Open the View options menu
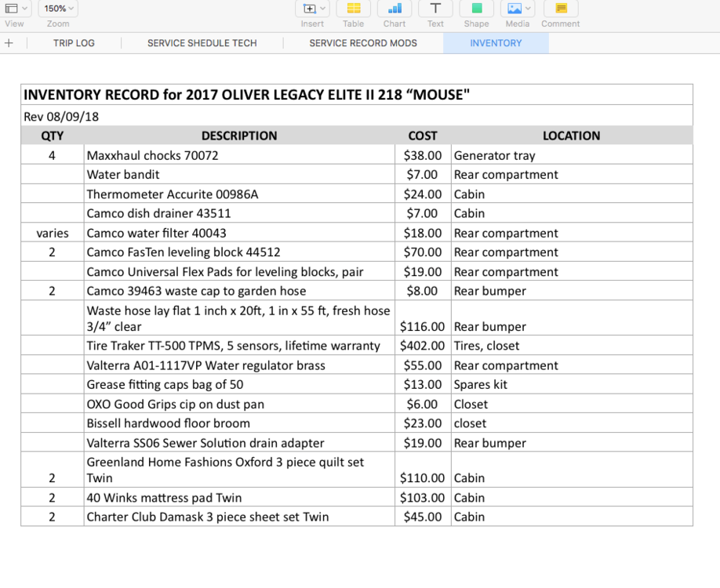The height and width of the screenshot is (588, 720). [x=16, y=9]
